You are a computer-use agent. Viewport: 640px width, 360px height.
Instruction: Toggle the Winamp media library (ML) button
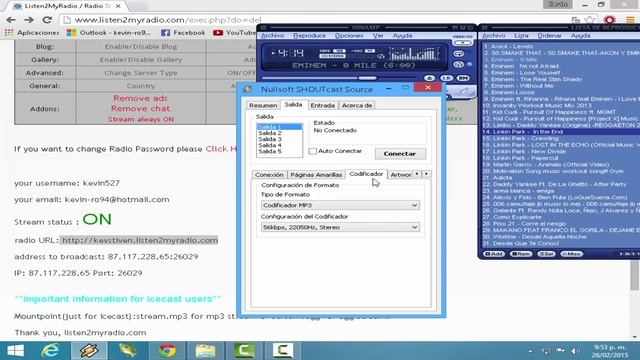[x=463, y=78]
